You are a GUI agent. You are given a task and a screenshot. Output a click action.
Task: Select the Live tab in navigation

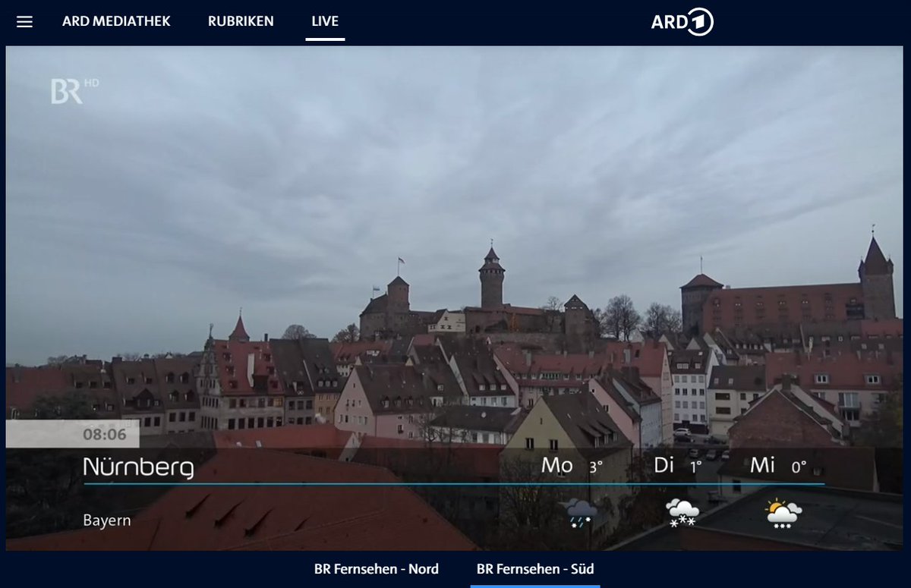(x=325, y=21)
